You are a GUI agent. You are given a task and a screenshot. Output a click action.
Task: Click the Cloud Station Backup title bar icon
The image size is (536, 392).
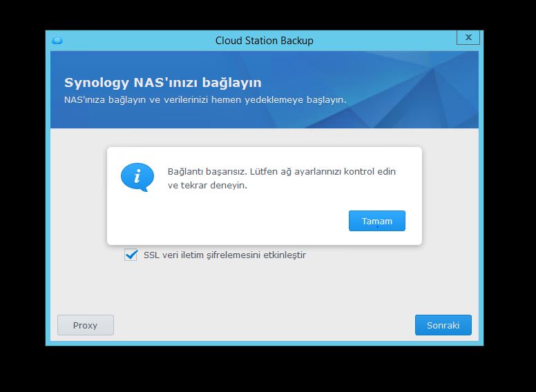click(57, 40)
